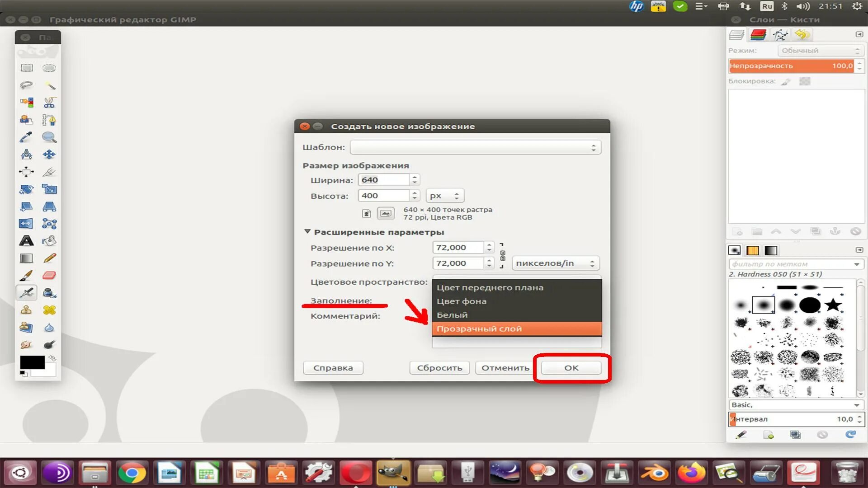868x488 pixels.
Task: Select the Bucket Fill tool
Action: 49,241
